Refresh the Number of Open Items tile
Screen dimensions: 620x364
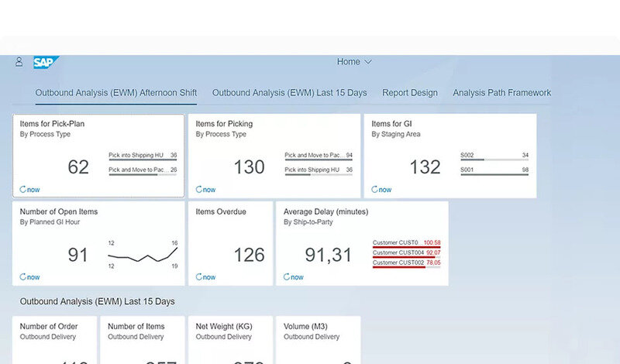[x=23, y=276]
